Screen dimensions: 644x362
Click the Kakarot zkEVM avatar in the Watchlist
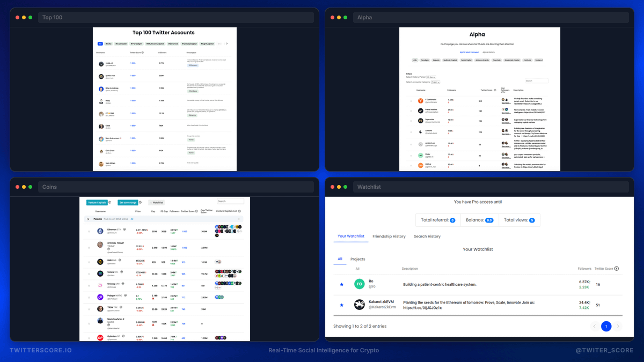click(x=358, y=304)
